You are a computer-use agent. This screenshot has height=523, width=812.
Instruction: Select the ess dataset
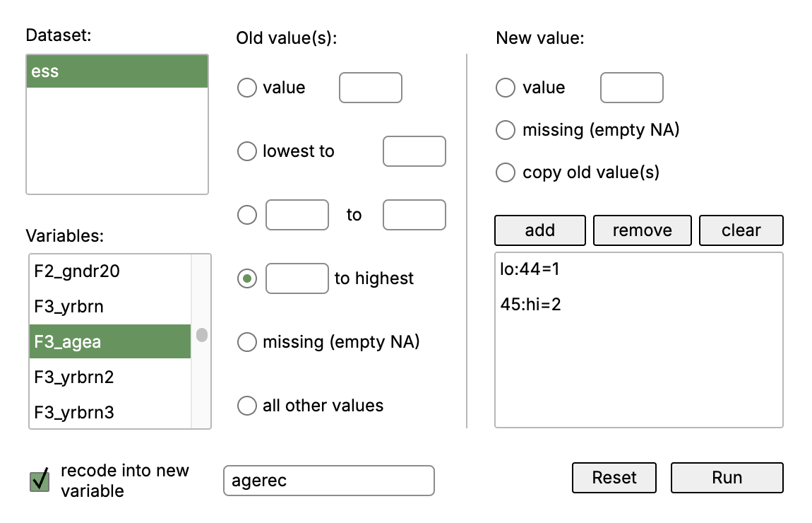[x=117, y=71]
